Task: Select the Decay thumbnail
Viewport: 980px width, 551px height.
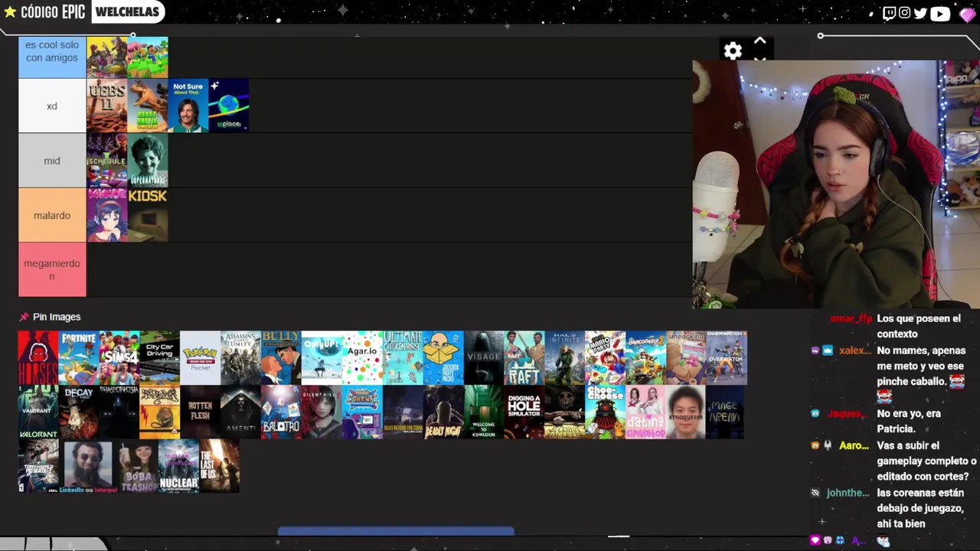Action: pos(79,412)
